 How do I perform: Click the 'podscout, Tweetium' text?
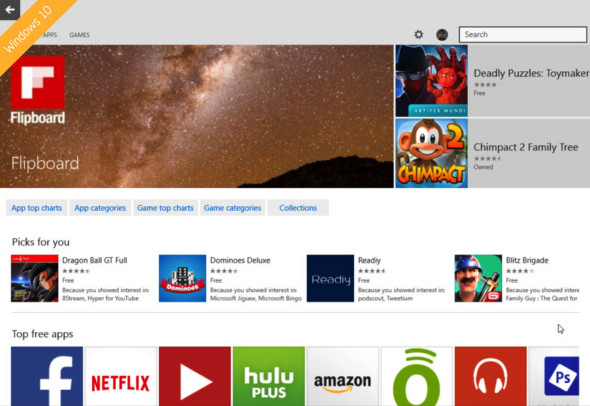(x=385, y=298)
